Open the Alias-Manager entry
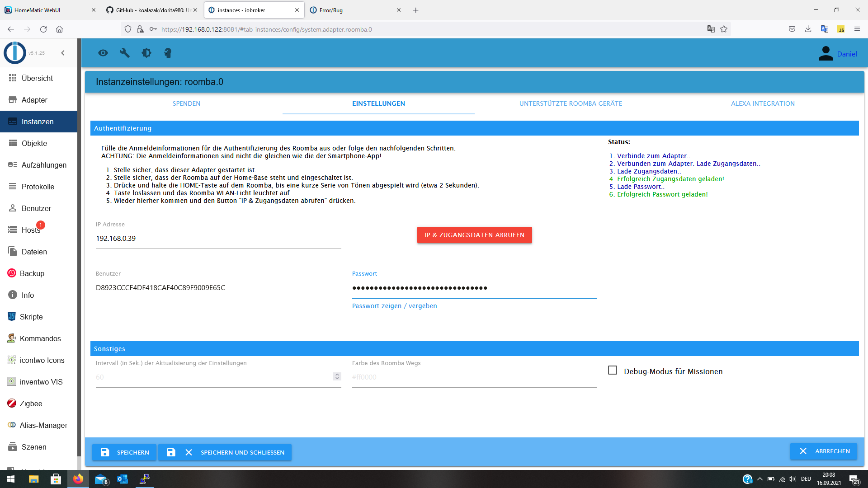Viewport: 868px width, 488px height. click(x=43, y=425)
